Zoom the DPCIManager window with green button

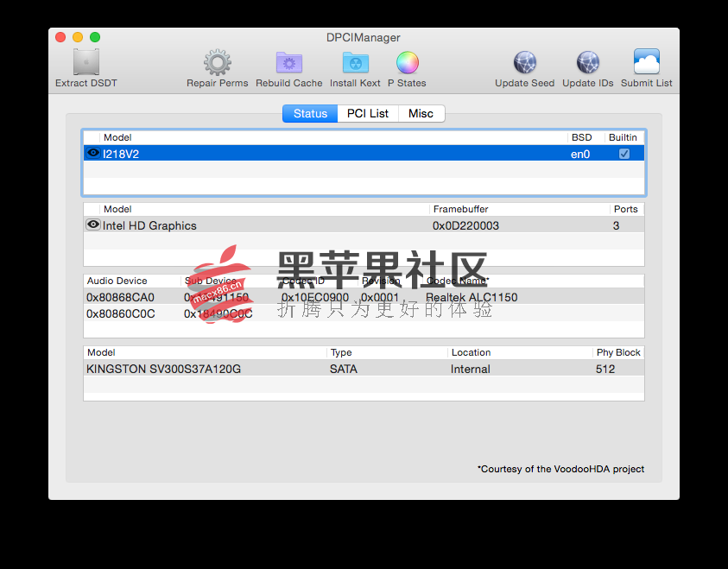(x=95, y=37)
